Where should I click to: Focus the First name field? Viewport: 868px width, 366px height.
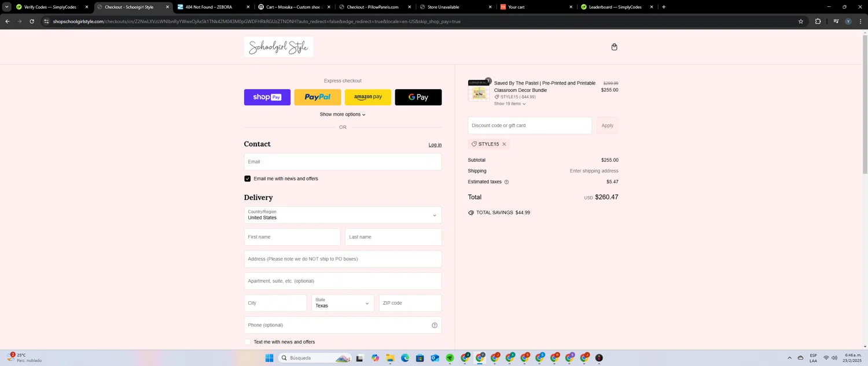point(292,237)
